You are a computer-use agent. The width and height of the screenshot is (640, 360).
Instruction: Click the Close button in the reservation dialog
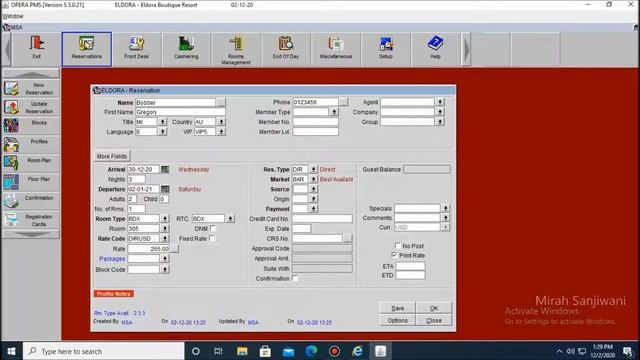click(x=434, y=320)
